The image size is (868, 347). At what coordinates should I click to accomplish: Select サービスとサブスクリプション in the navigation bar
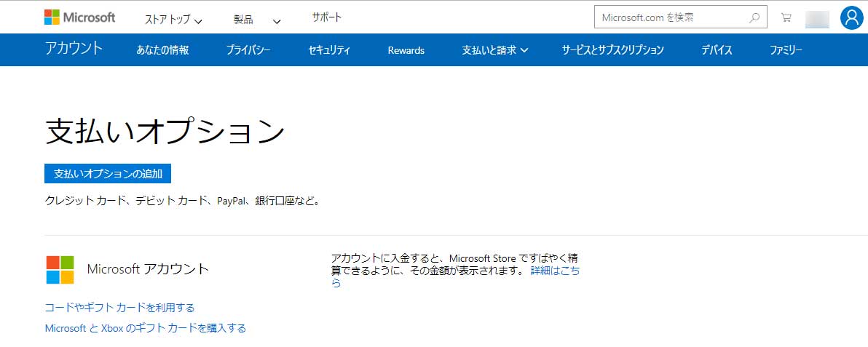click(x=612, y=50)
